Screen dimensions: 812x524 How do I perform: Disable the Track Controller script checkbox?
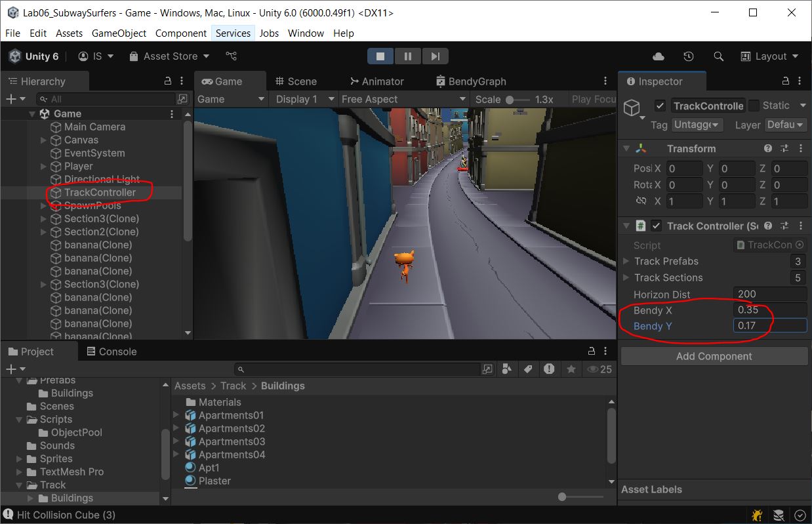coord(656,226)
